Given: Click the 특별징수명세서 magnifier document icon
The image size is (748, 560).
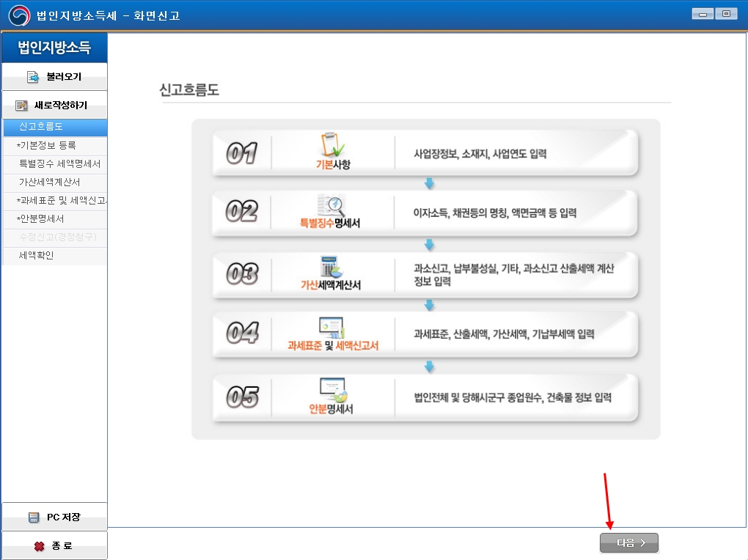Looking at the screenshot, I should click(331, 205).
